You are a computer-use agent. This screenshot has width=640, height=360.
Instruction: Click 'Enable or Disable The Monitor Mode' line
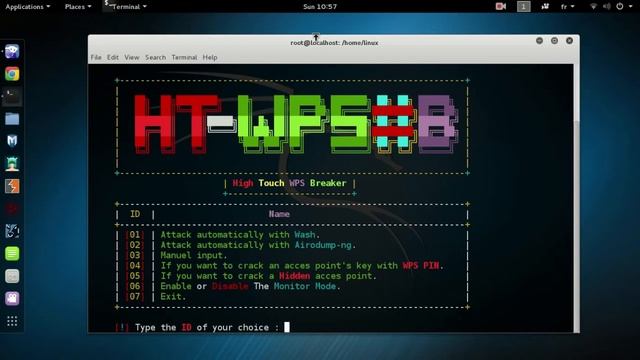pyautogui.click(x=250, y=286)
